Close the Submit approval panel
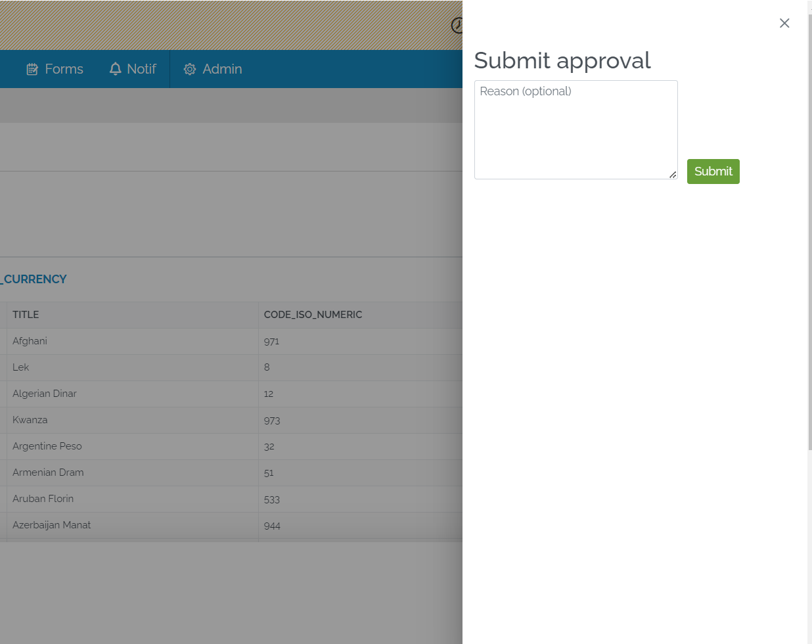The height and width of the screenshot is (644, 812). coord(784,23)
